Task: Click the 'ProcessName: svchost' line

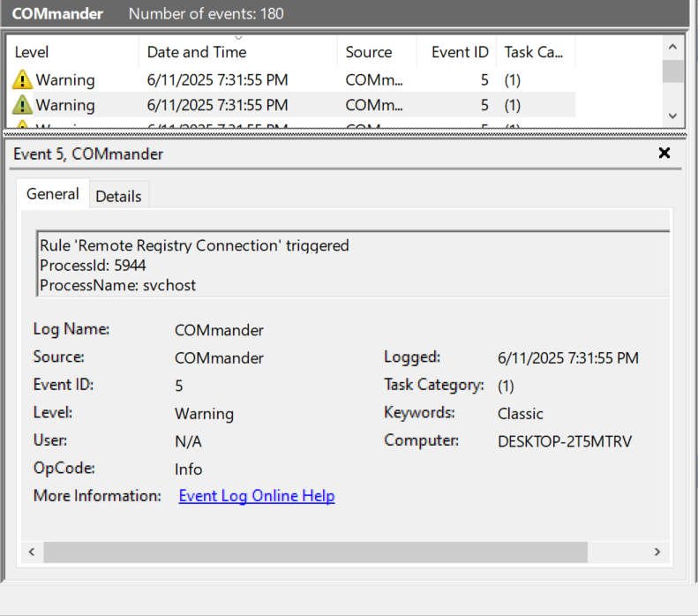Action: 117,285
